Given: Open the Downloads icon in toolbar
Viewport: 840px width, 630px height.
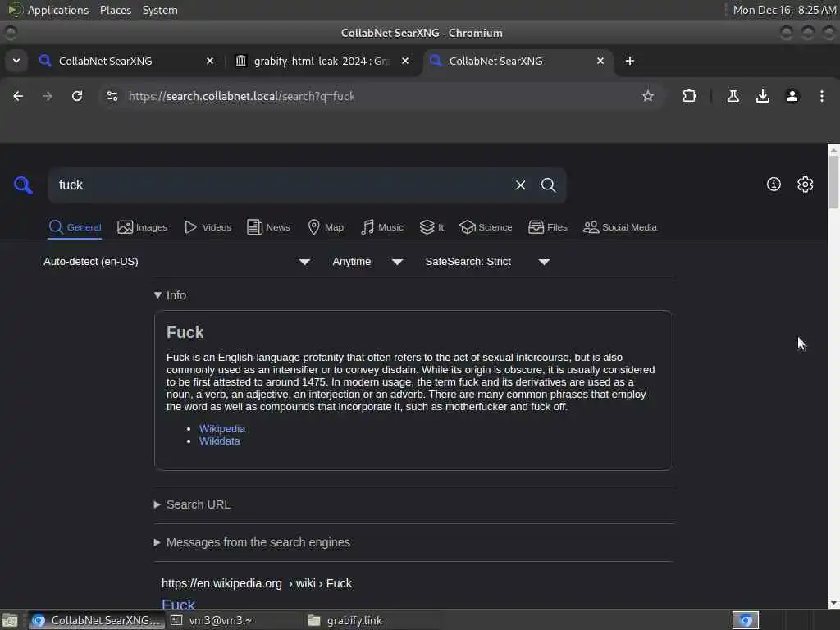Looking at the screenshot, I should [762, 96].
